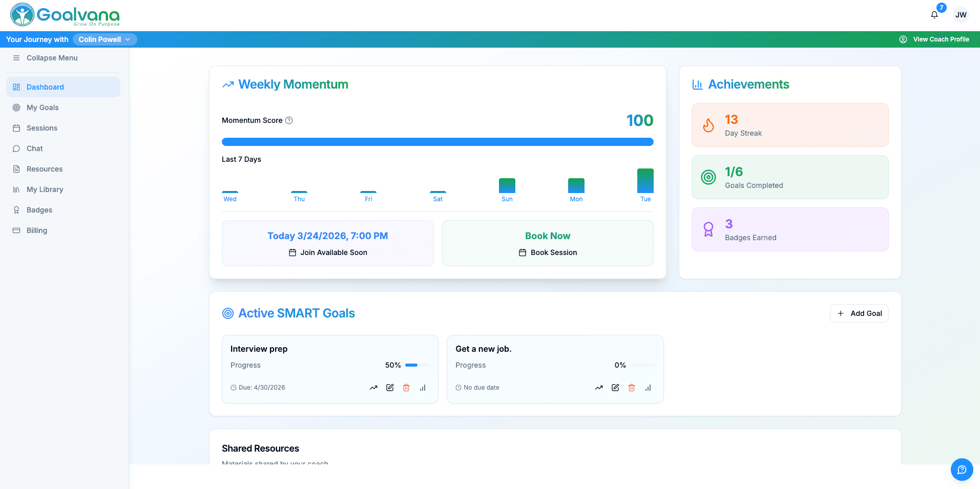
Task: Click Book Session button
Action: coord(548,252)
